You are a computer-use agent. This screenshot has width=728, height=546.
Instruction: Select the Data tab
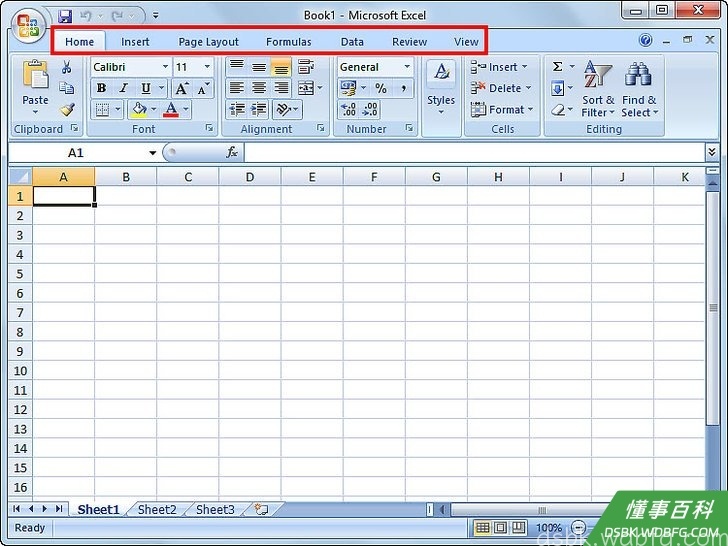(x=352, y=42)
